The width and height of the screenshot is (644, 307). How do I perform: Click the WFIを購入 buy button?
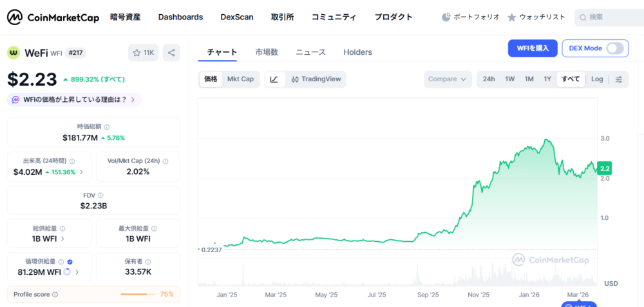533,48
